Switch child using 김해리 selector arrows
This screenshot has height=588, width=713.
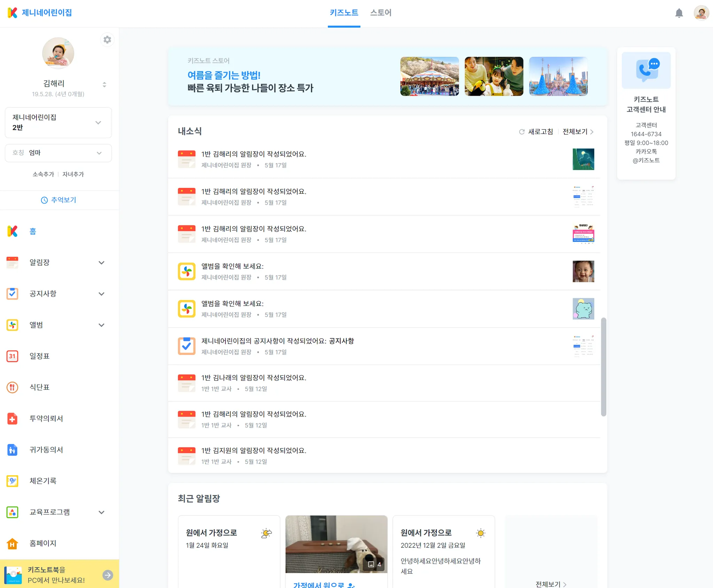104,85
